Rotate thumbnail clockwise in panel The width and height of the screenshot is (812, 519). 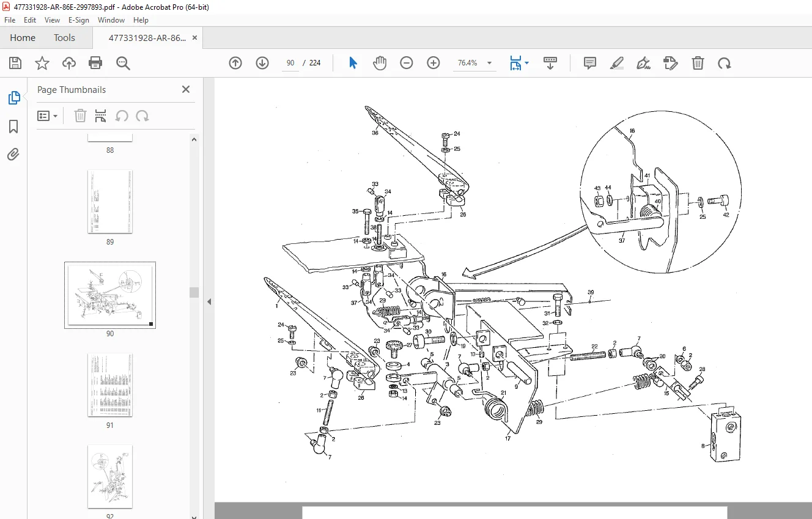click(142, 116)
